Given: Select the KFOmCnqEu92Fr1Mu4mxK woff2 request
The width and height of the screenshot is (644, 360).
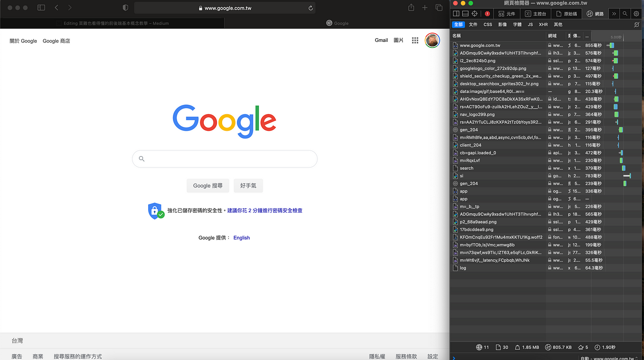Looking at the screenshot, I should [546, 237].
